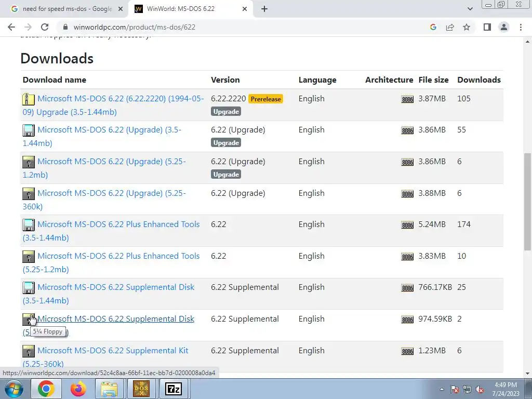Image resolution: width=532 pixels, height=399 pixels.
Task: Switch to Firefox from the taskbar
Action: coord(78,389)
